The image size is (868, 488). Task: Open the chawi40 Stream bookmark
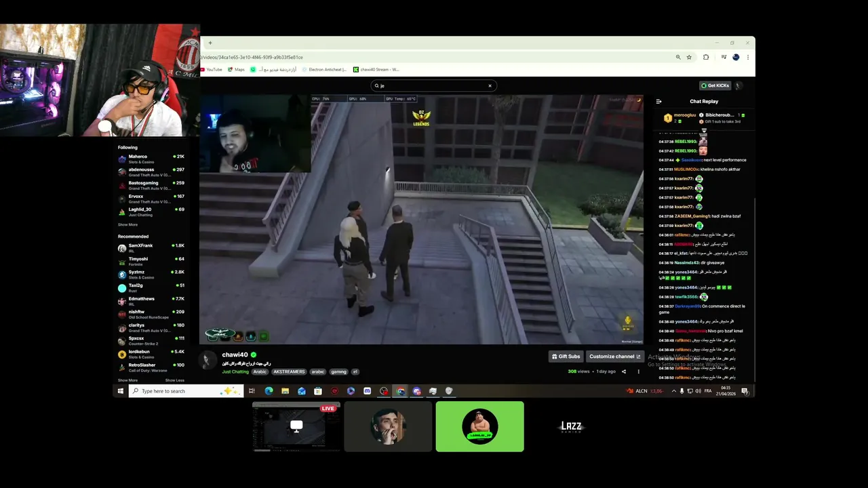(376, 69)
